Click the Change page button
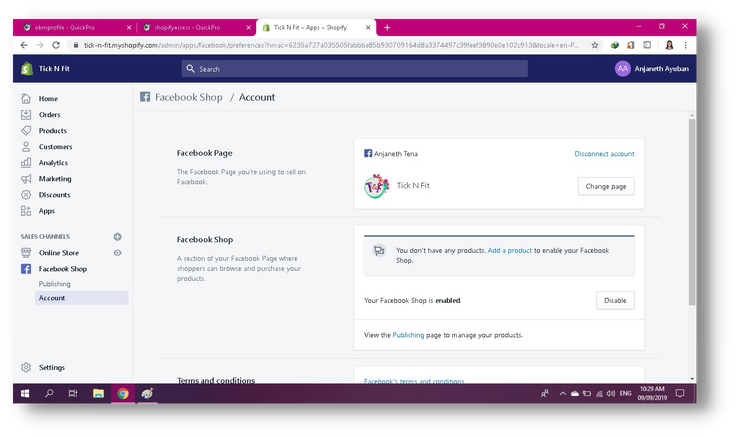Viewport: 736px width, 437px height. 606,186
